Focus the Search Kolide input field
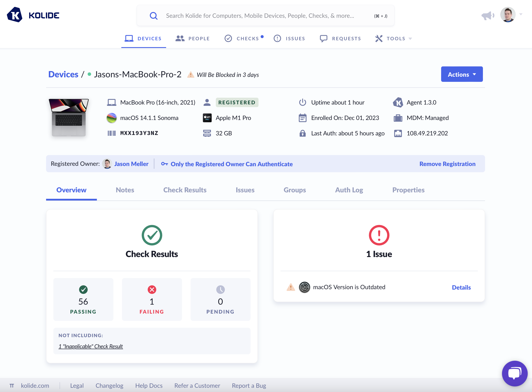This screenshot has width=532, height=392. (x=260, y=16)
